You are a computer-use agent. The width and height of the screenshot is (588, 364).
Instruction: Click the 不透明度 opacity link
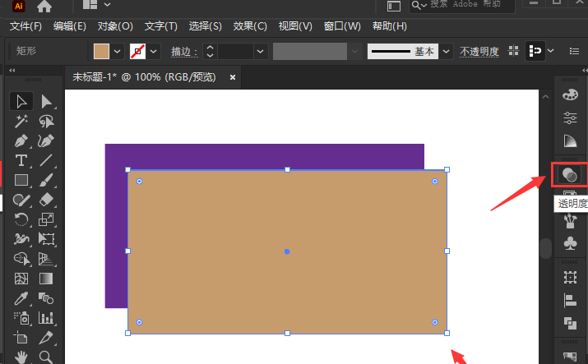click(x=479, y=52)
